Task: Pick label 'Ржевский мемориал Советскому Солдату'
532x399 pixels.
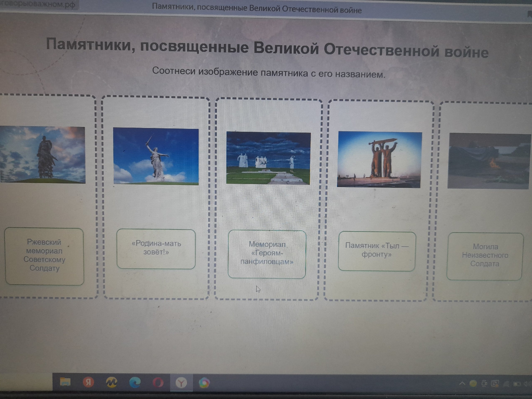Action: (44, 256)
